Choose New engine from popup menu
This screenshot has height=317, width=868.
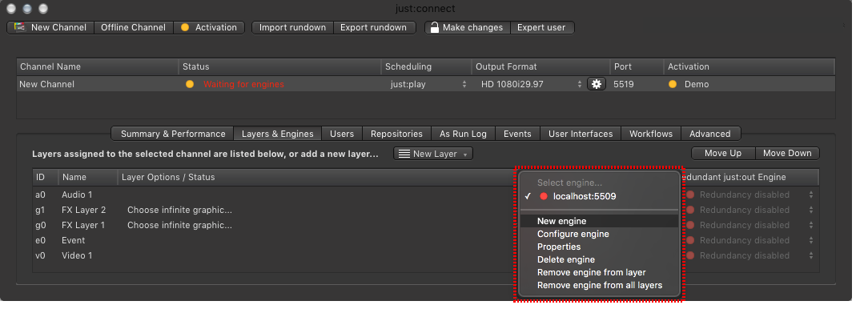600,221
